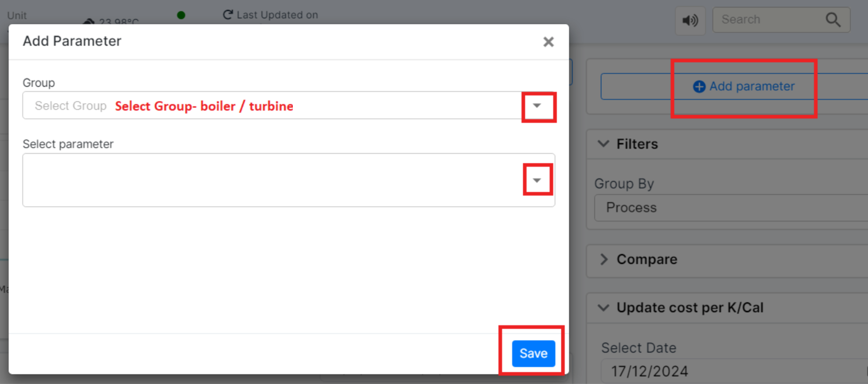Click the magnifying glass search icon
Image resolution: width=868 pixels, height=384 pixels.
(x=833, y=19)
